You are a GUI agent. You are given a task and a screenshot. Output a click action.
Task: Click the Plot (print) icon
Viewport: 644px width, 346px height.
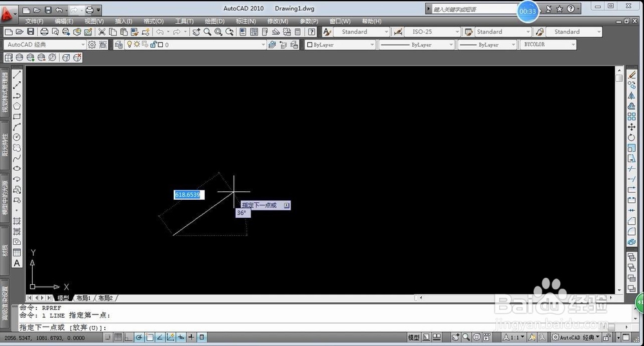pyautogui.click(x=44, y=32)
